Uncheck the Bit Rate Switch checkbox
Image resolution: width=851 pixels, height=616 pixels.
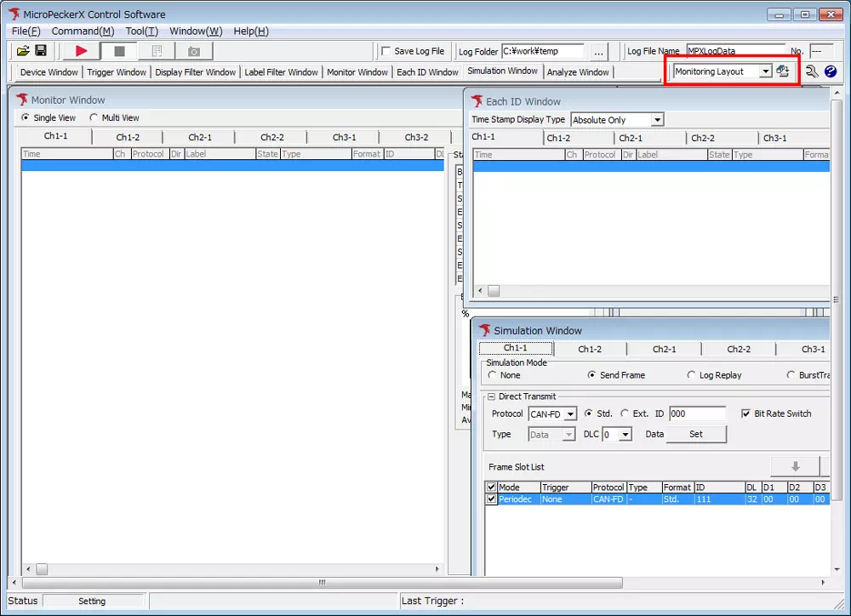pyautogui.click(x=746, y=414)
